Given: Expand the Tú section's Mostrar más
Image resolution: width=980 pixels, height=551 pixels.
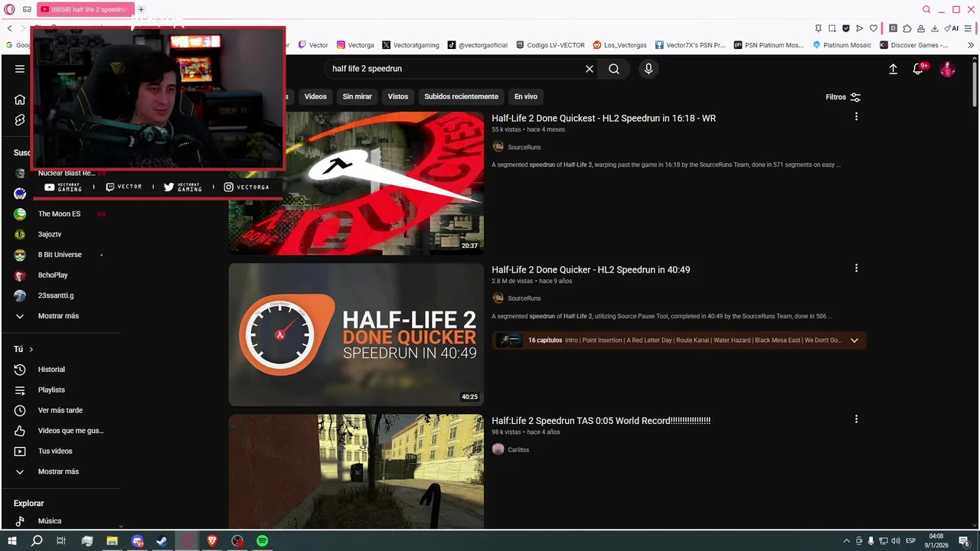Looking at the screenshot, I should pos(58,471).
